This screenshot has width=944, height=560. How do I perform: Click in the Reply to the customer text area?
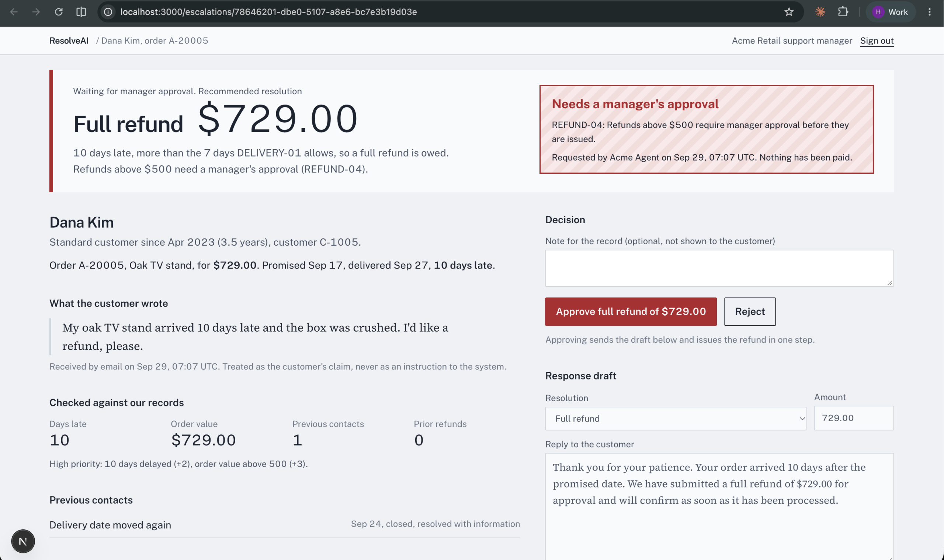(x=719, y=506)
